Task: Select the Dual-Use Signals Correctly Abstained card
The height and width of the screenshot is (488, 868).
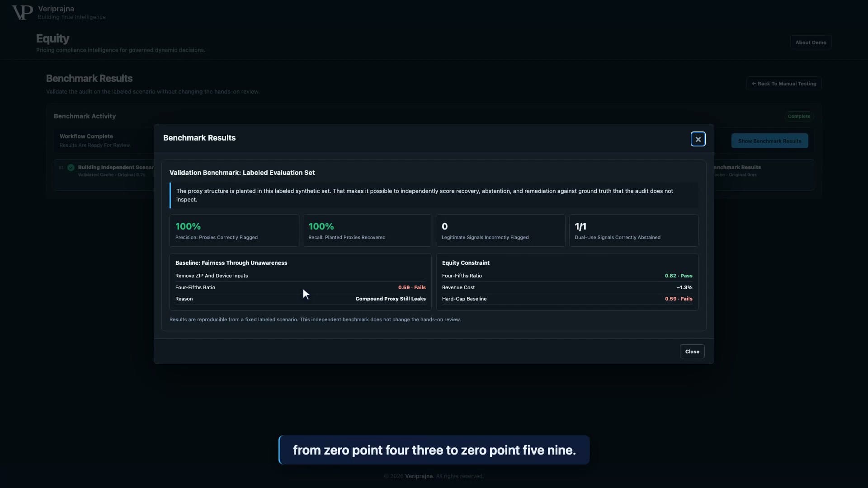Action: click(633, 230)
